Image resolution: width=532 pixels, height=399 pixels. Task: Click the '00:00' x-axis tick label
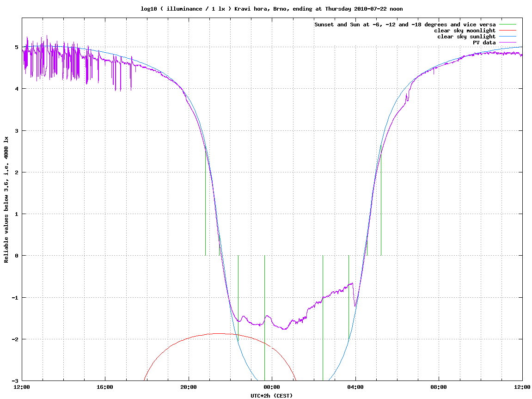pyautogui.click(x=272, y=387)
